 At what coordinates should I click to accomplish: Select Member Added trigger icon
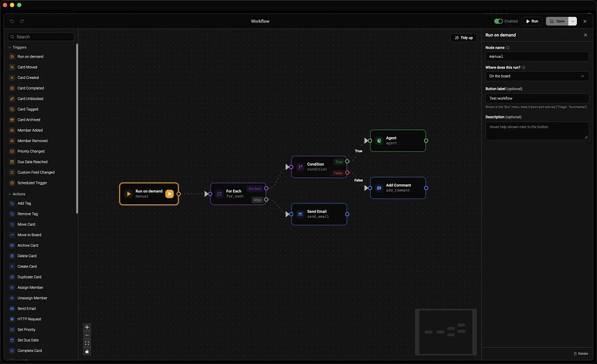click(12, 130)
